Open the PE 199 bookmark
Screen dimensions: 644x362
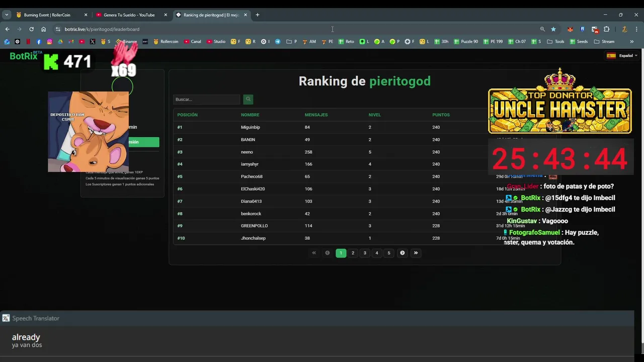click(x=493, y=42)
